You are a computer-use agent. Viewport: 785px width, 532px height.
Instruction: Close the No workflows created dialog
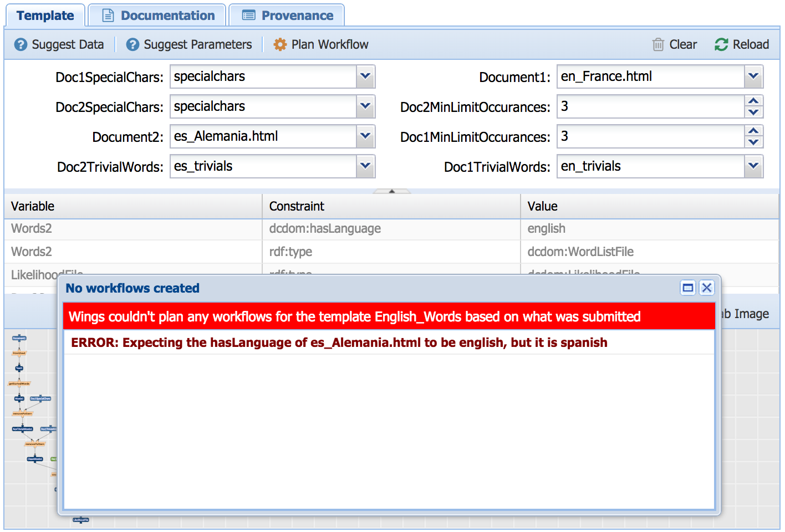706,288
